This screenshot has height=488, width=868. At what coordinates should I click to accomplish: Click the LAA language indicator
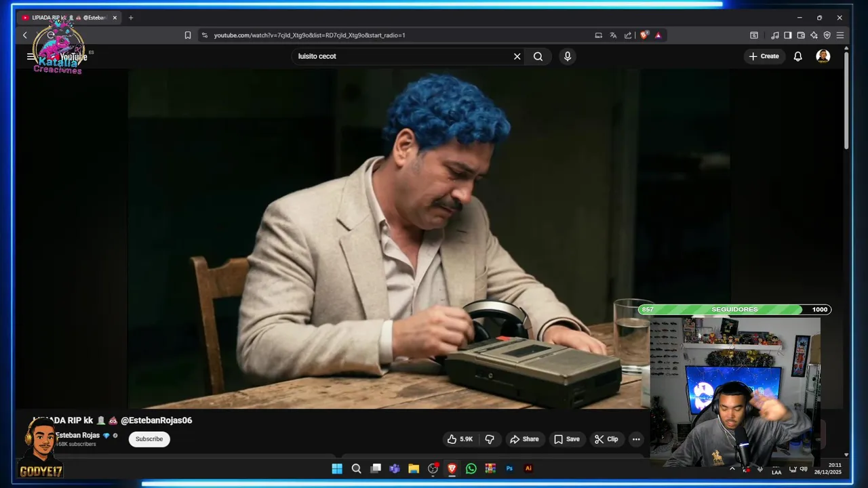coord(776,472)
